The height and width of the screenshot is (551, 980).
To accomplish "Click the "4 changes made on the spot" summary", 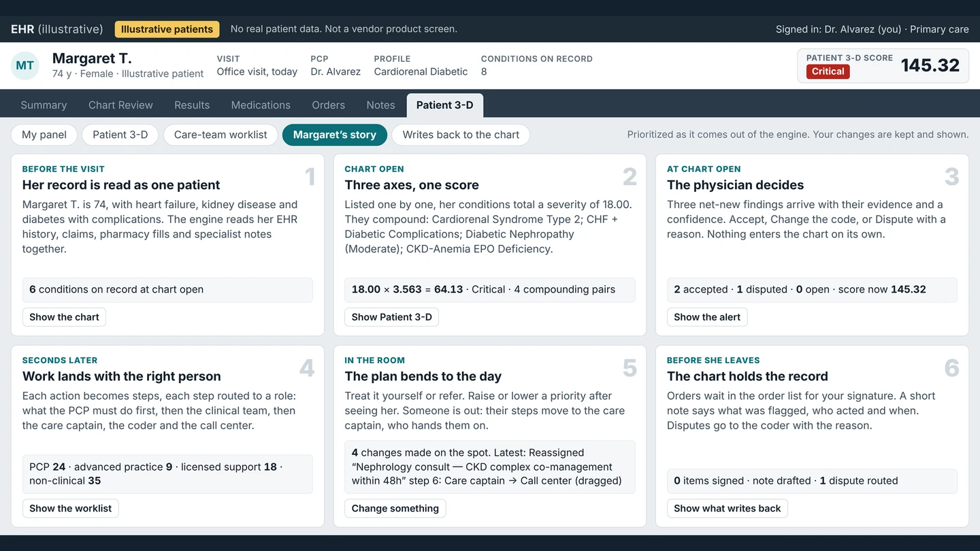I will coord(490,467).
